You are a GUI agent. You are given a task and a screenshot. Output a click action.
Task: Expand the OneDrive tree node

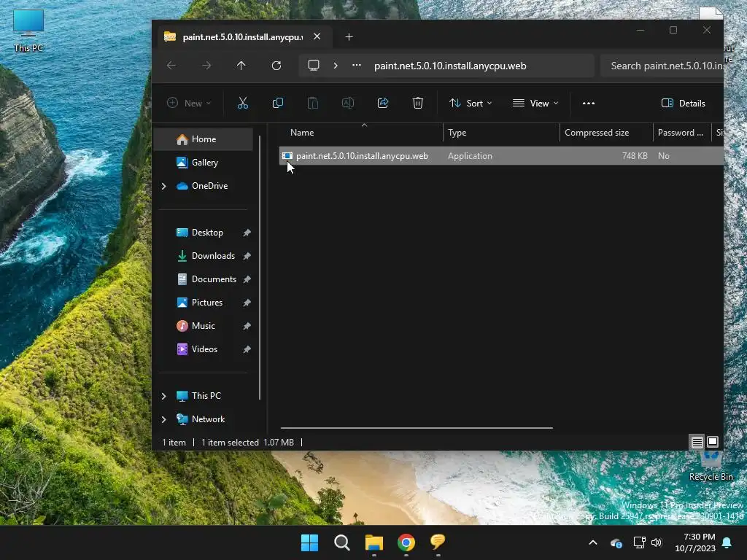point(164,186)
